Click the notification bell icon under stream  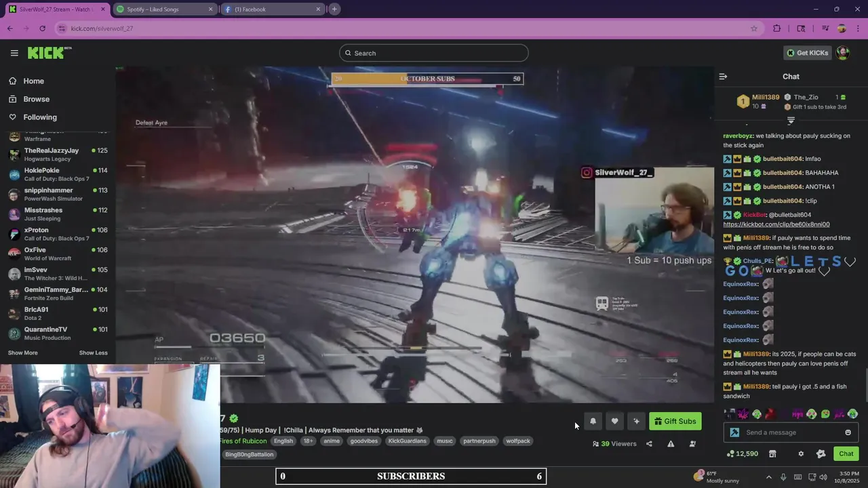(x=593, y=422)
